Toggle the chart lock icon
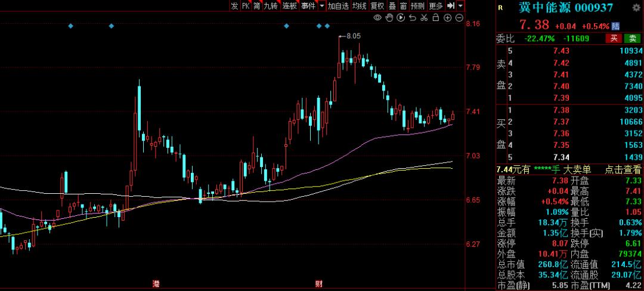 tap(435, 18)
